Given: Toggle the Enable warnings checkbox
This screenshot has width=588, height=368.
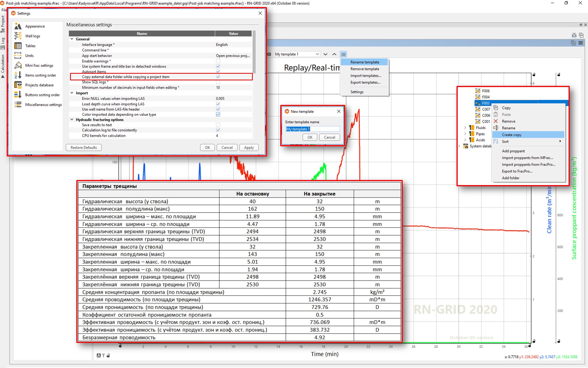Looking at the screenshot, I should (218, 61).
